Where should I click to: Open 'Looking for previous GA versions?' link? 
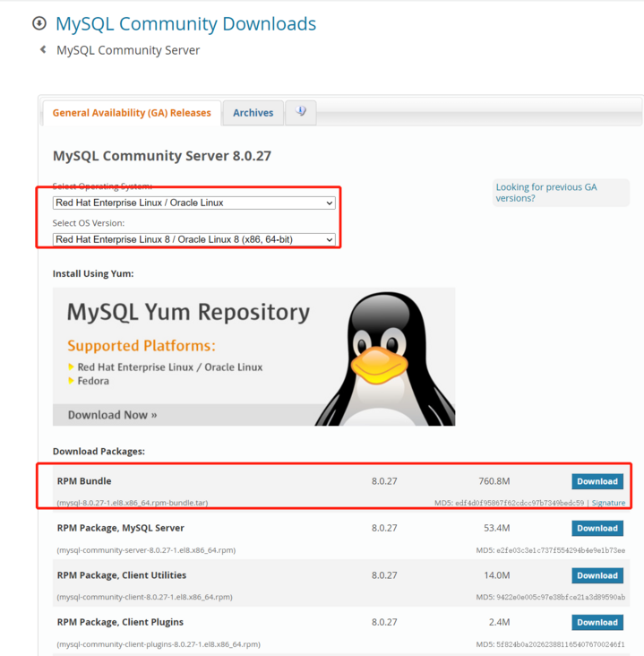(545, 193)
